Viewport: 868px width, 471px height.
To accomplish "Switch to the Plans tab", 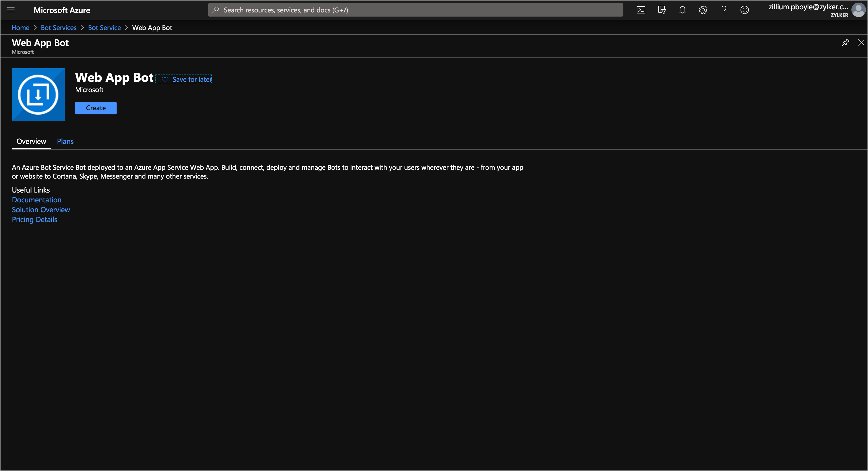I will click(x=65, y=141).
